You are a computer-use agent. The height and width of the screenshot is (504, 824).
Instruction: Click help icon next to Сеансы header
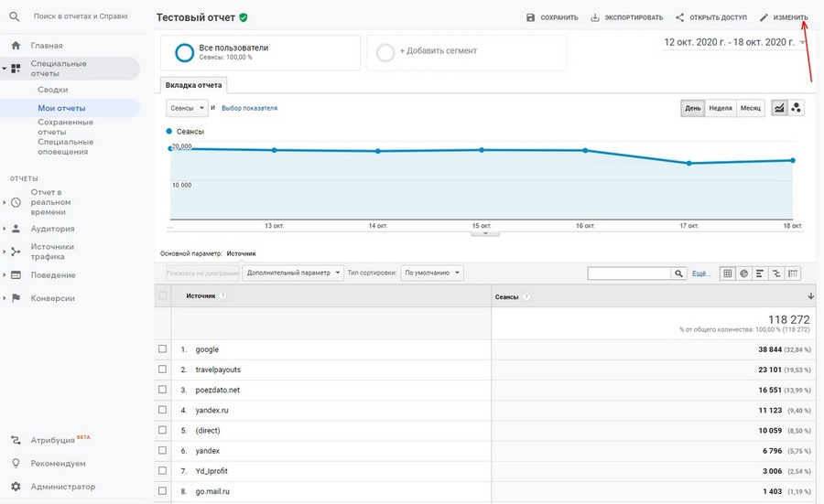click(x=526, y=296)
